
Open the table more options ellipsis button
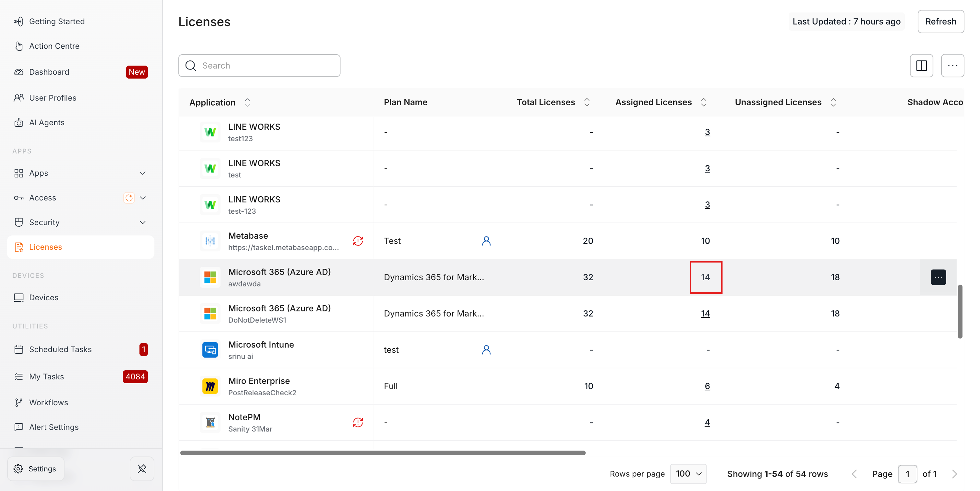tap(952, 65)
